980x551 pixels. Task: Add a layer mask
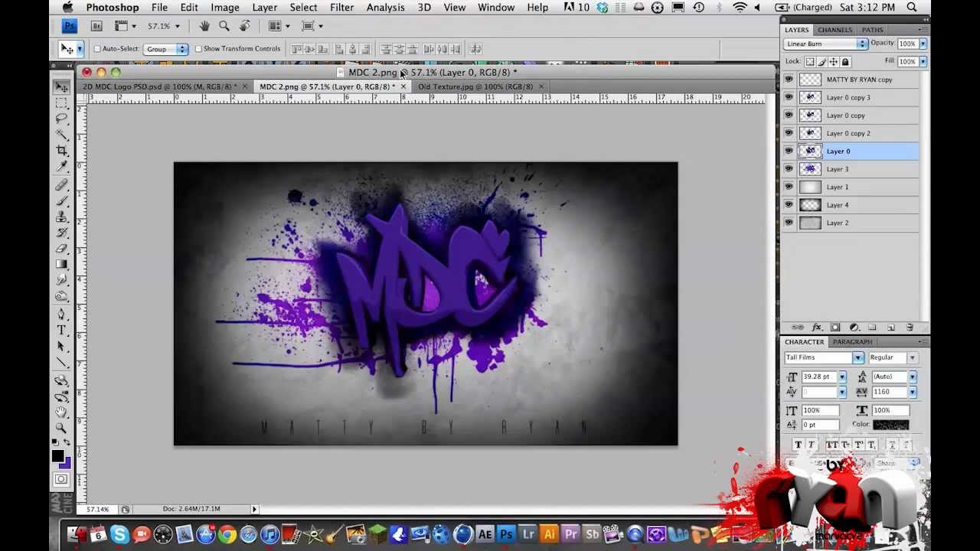(835, 328)
